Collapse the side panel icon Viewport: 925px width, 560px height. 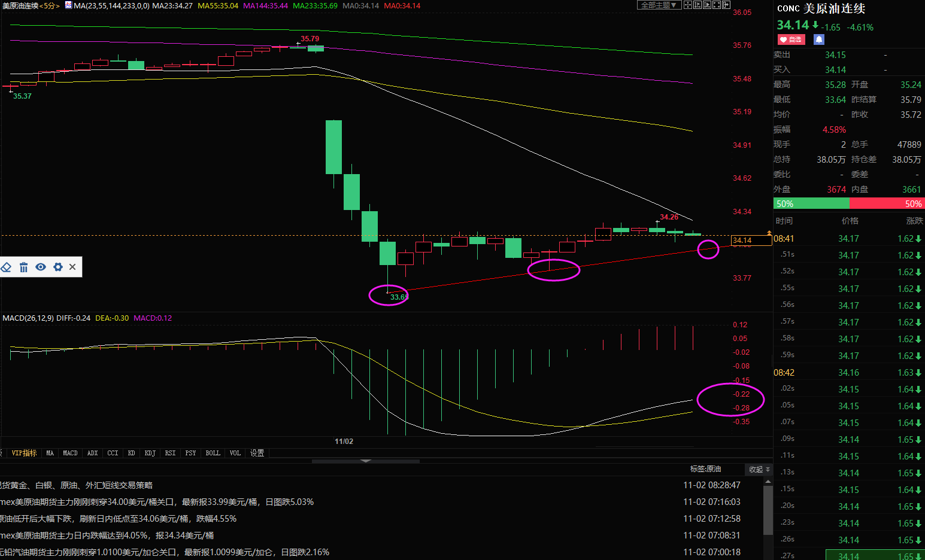726,5
